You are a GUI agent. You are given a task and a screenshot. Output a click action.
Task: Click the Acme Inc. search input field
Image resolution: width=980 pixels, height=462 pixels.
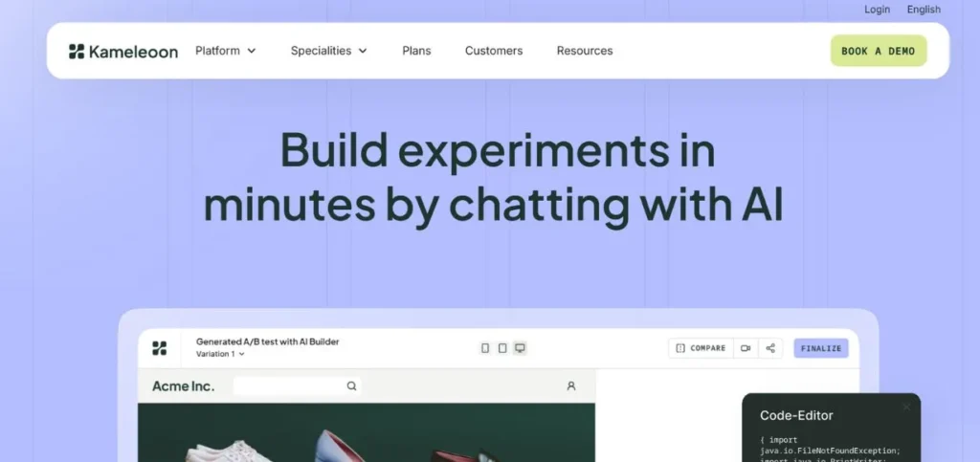(288, 386)
